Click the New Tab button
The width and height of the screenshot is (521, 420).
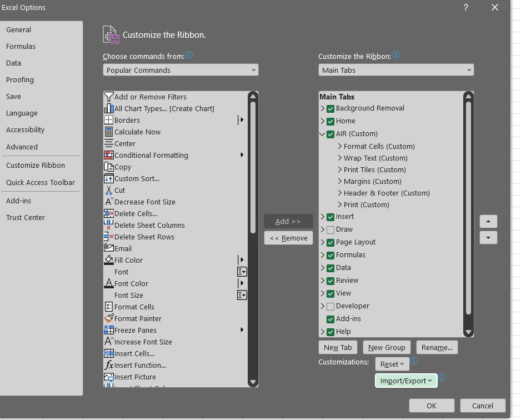coord(338,348)
